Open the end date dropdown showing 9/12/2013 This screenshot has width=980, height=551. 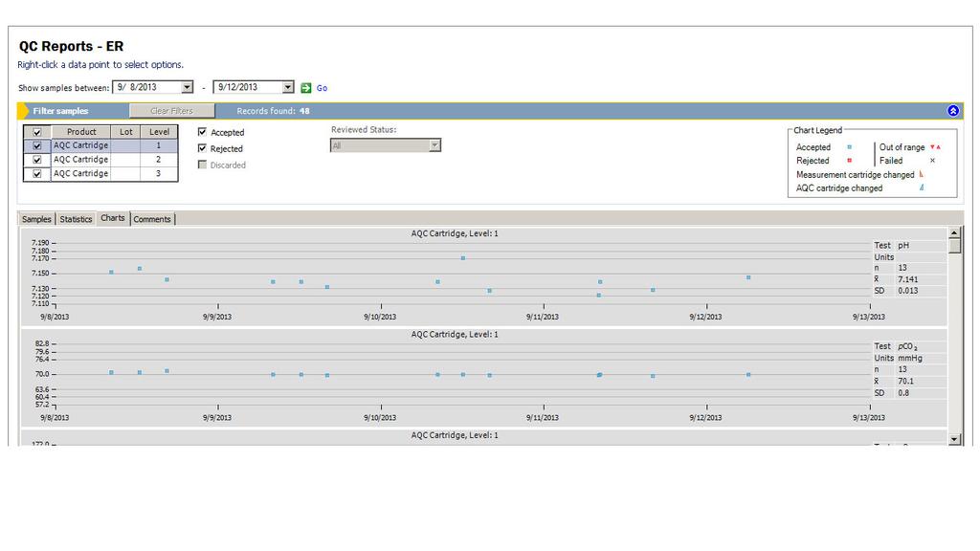point(288,86)
